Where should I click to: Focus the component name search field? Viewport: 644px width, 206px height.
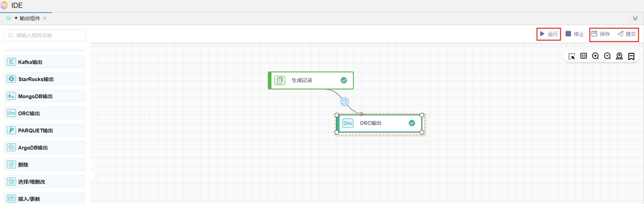pyautogui.click(x=45, y=35)
